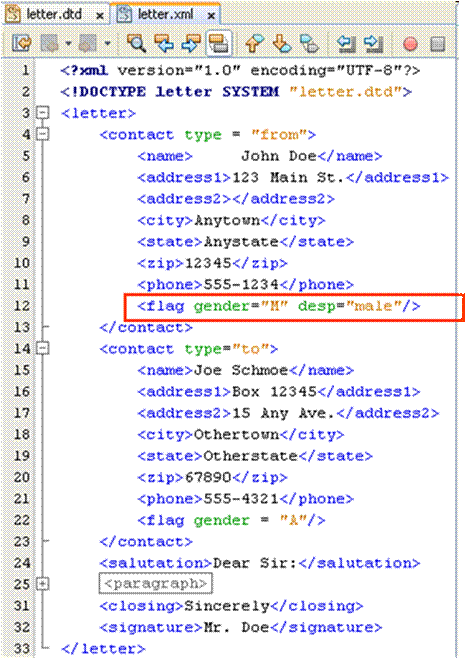The image size is (466, 659).
Task: Start Macro Recording red button
Action: [410, 44]
